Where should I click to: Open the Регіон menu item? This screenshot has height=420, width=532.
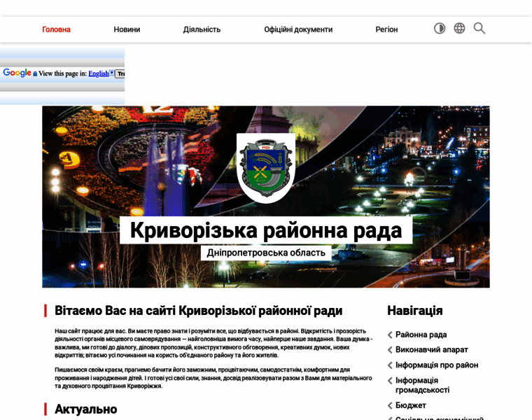pyautogui.click(x=386, y=29)
